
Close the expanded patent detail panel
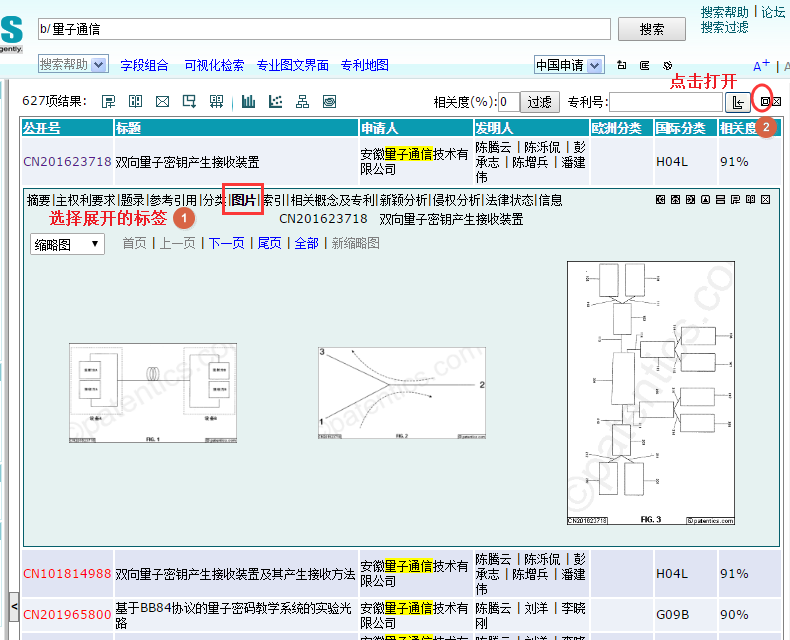tap(765, 200)
